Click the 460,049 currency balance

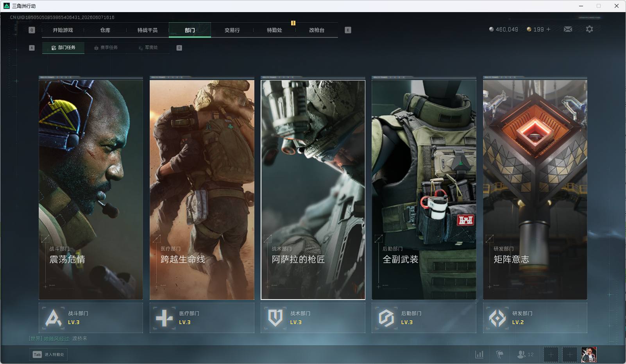coord(503,29)
